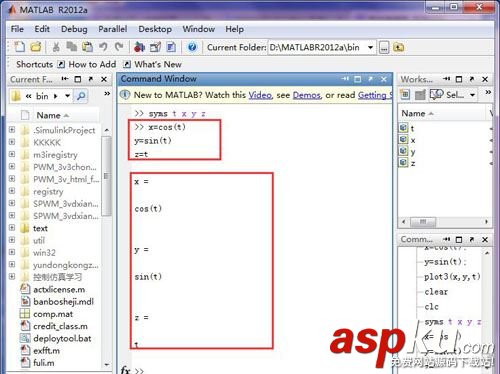This screenshot has width=500, height=374.
Task: Click the Open Variable icon in Workspace
Action: point(420,95)
